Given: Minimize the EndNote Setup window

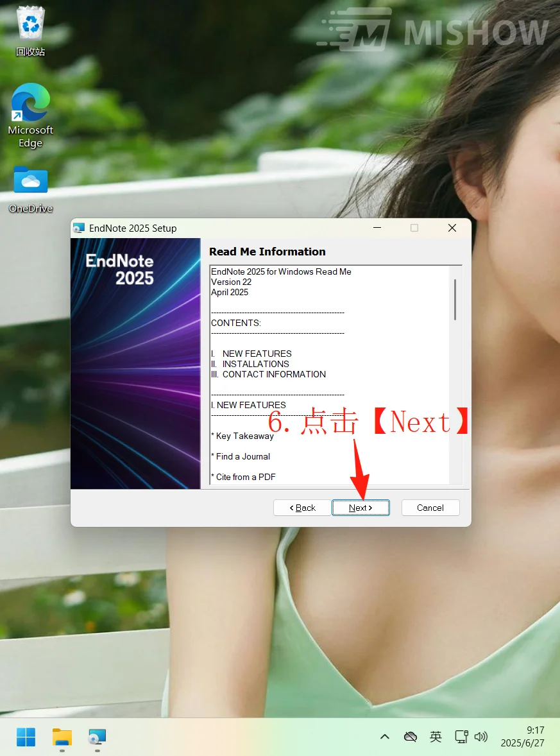Looking at the screenshot, I should [x=377, y=228].
